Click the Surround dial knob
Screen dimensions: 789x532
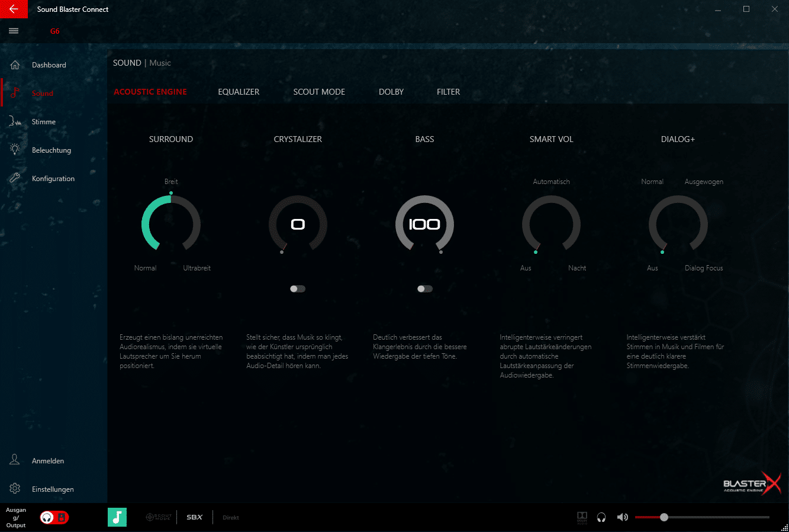coord(171,224)
